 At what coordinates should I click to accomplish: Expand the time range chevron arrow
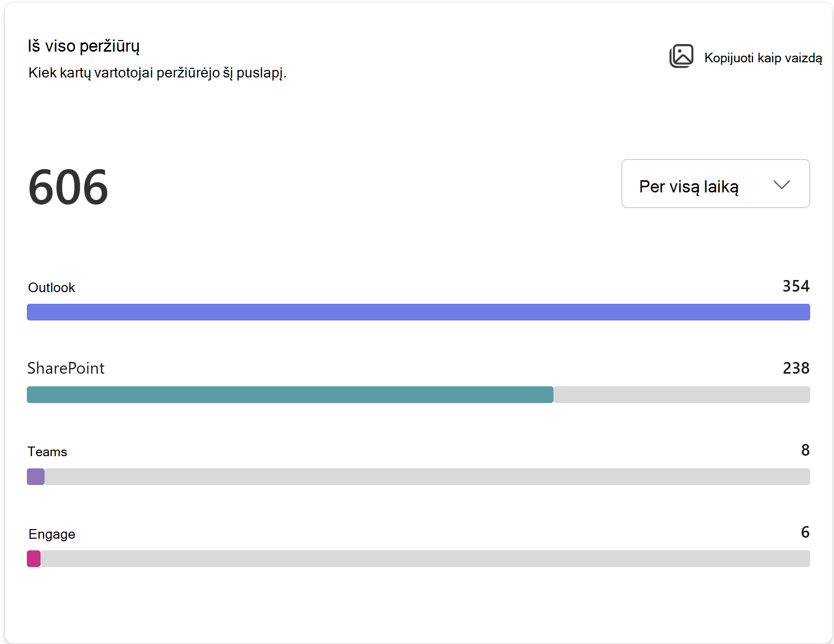pos(781,185)
